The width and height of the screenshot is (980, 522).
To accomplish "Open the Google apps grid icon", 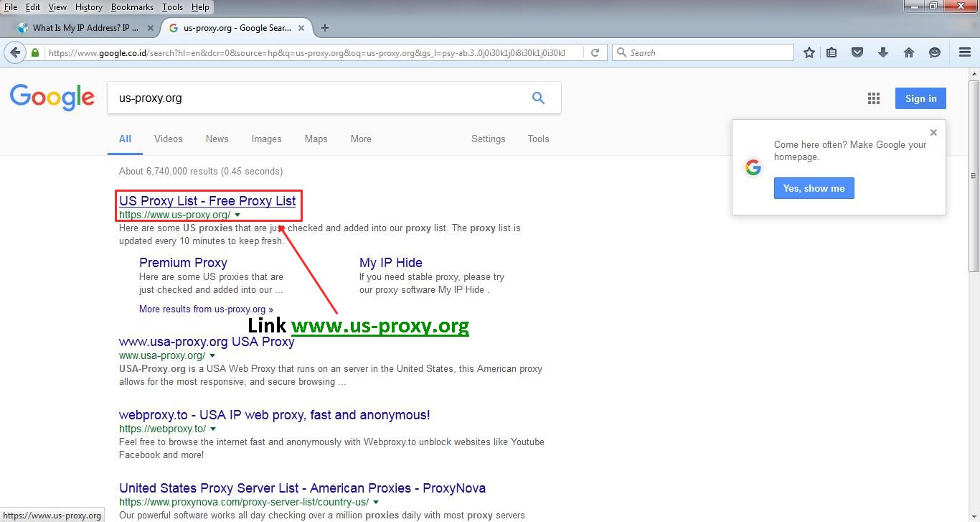I will click(x=874, y=98).
